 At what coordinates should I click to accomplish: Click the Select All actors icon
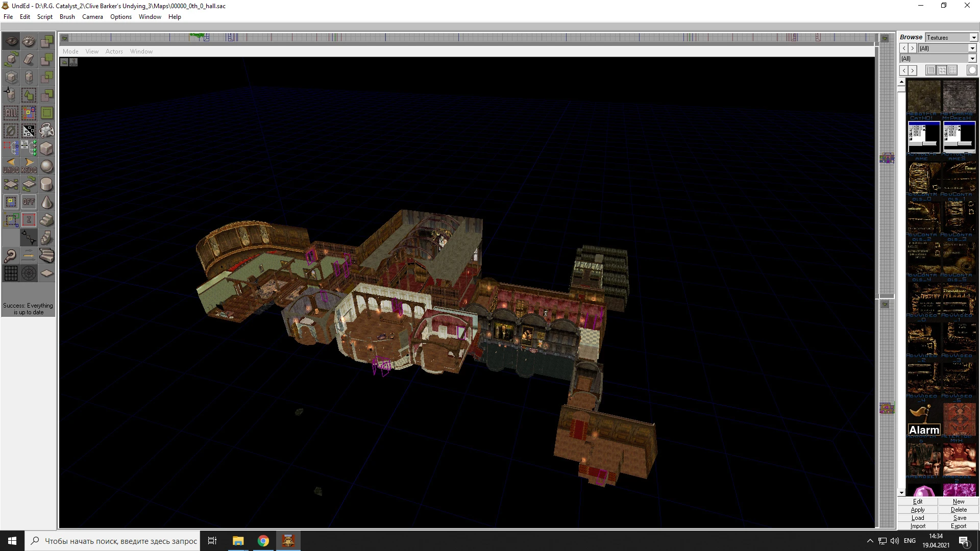11,113
